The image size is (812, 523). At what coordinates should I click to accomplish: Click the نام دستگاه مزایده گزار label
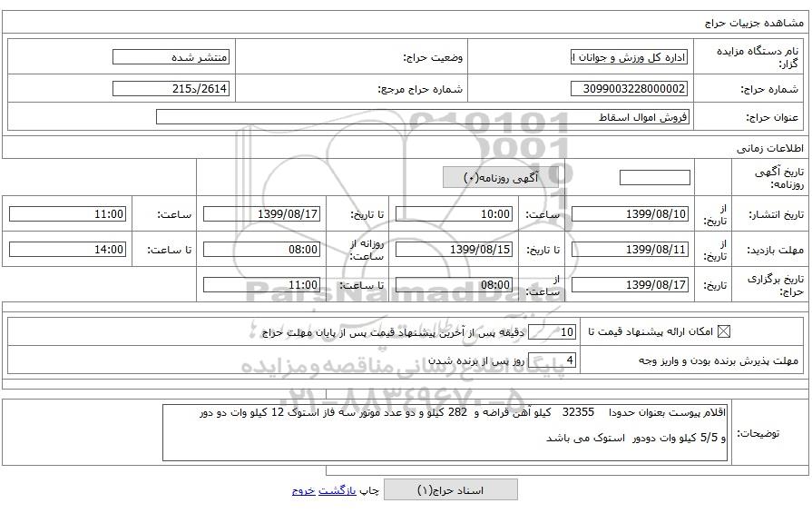click(x=758, y=57)
